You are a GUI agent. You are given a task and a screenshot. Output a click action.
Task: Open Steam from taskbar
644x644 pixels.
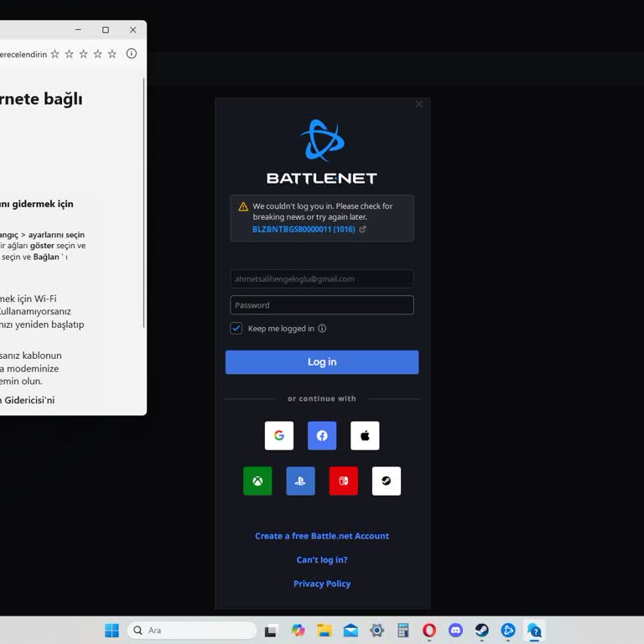(482, 630)
